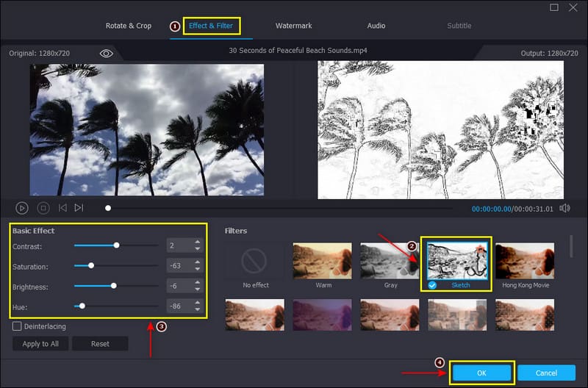Switch to the Watermark tab
The width and height of the screenshot is (588, 388).
293,26
